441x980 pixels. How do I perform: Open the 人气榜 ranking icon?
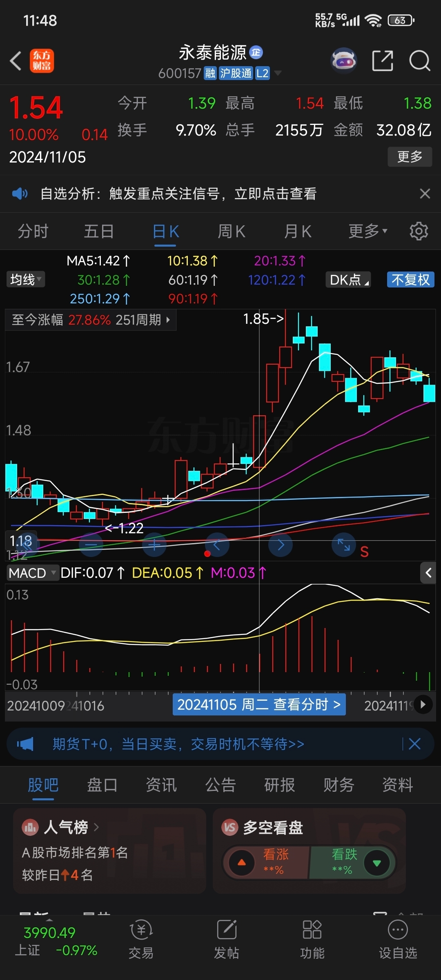30,827
